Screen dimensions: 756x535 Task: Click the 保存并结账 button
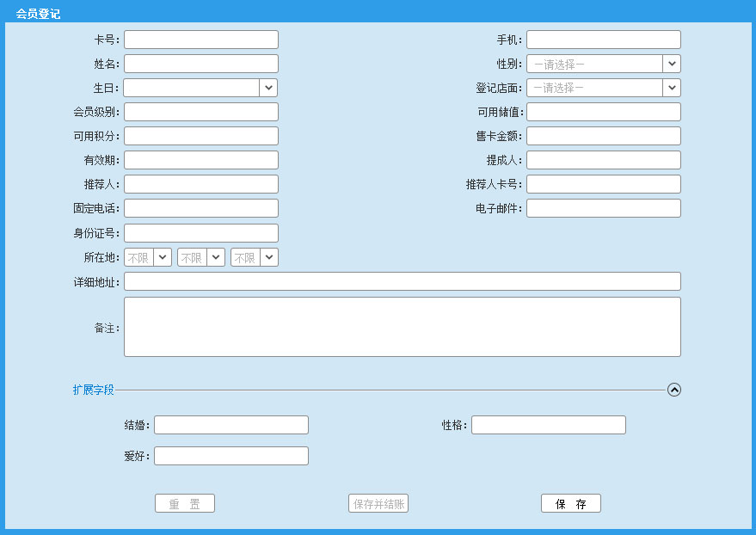coord(378,504)
